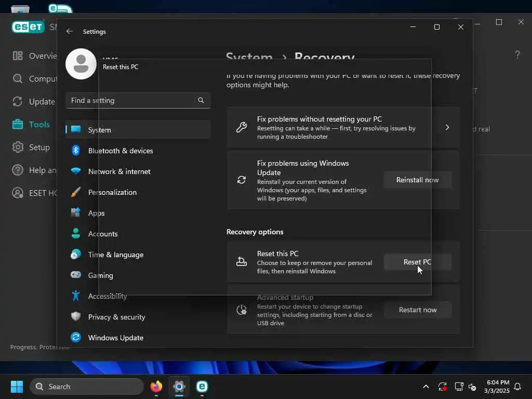The image size is (532, 399).
Task: Click the user profile avatar
Action: (x=81, y=64)
